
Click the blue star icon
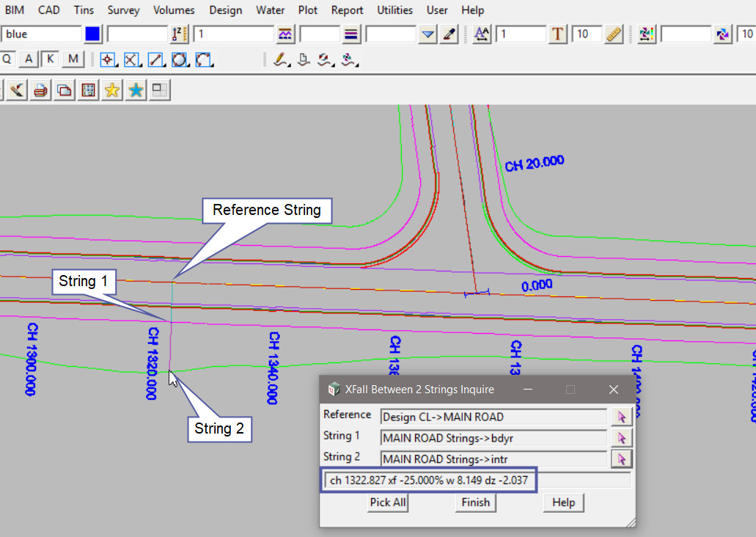tap(136, 90)
